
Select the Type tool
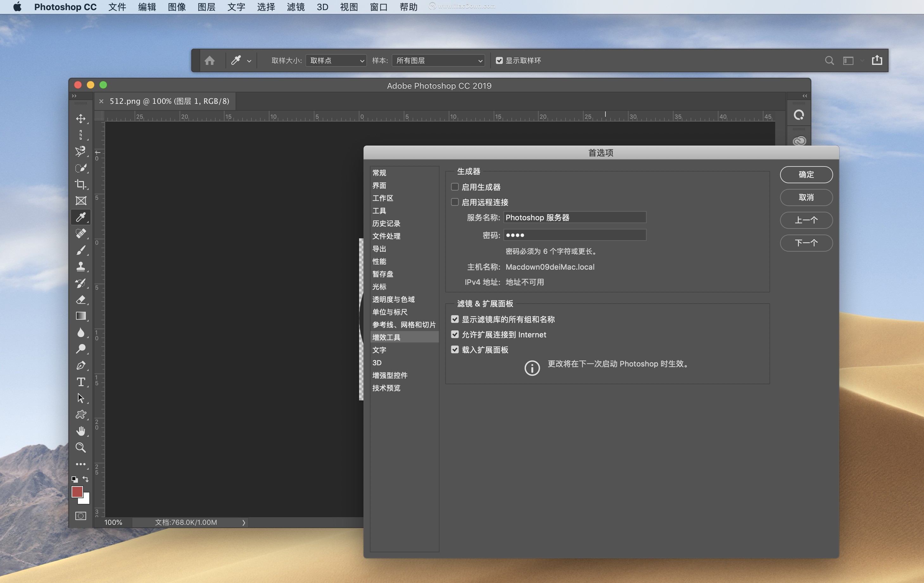[80, 382]
